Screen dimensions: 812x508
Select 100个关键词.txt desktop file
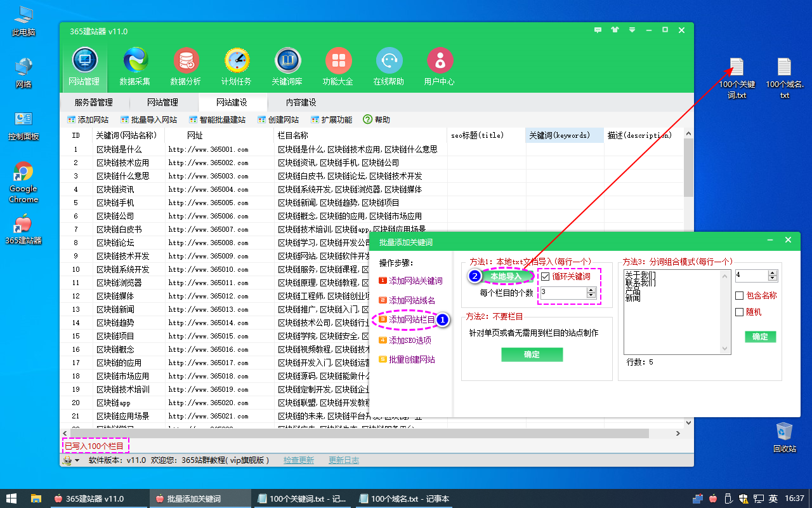[737, 78]
